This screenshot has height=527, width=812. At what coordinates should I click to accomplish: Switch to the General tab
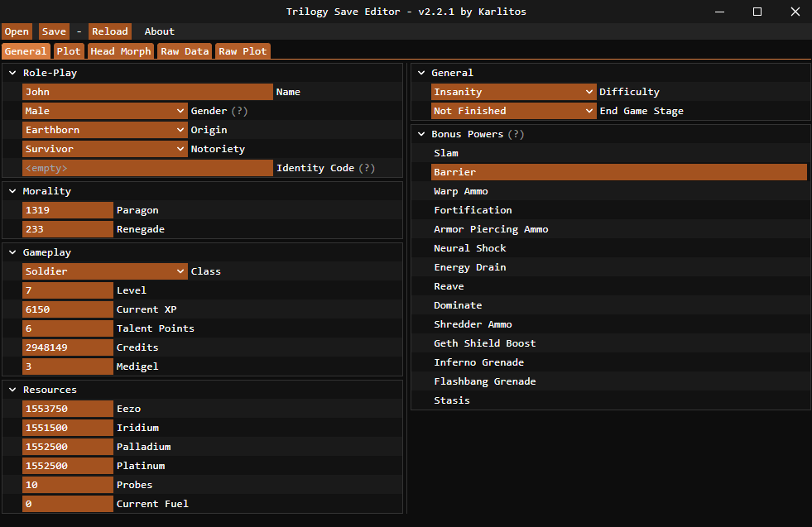[26, 51]
